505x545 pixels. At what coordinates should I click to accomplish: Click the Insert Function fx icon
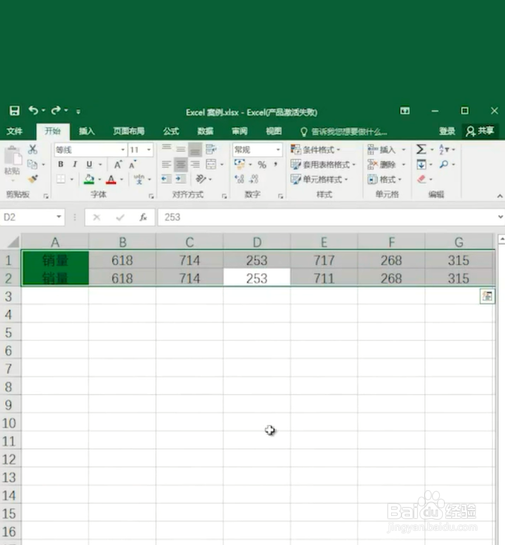point(143,217)
